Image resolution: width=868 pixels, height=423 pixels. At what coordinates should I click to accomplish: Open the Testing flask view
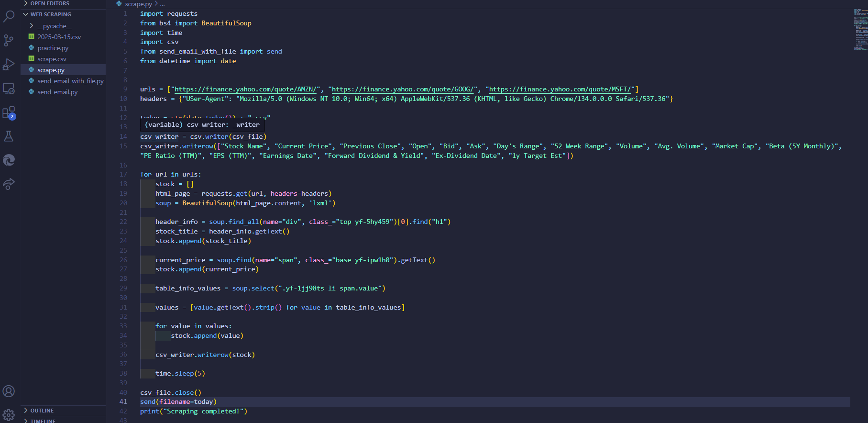[9, 136]
